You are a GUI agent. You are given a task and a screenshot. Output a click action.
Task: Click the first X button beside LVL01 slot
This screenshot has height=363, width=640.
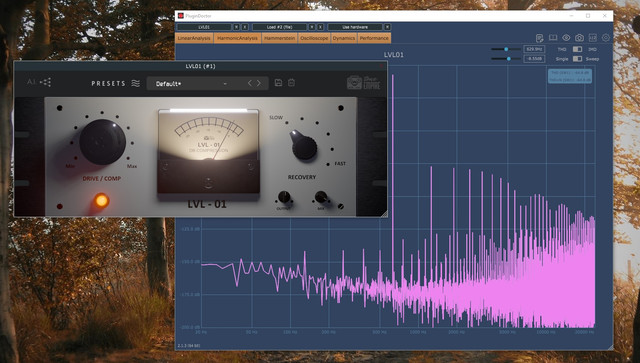pyautogui.click(x=236, y=27)
